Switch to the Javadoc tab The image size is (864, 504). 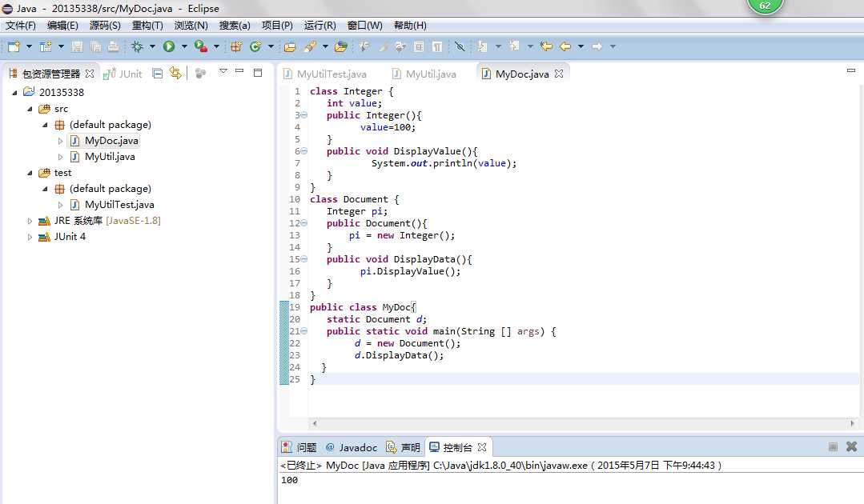point(351,447)
